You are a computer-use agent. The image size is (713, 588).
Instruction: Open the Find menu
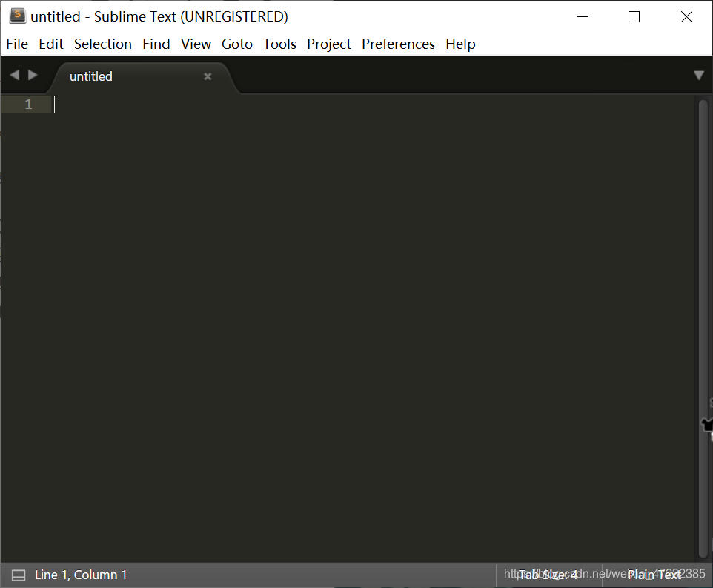tap(156, 44)
